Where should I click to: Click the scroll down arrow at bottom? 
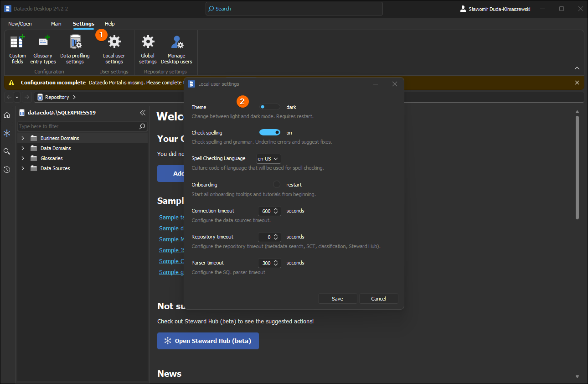click(x=577, y=377)
